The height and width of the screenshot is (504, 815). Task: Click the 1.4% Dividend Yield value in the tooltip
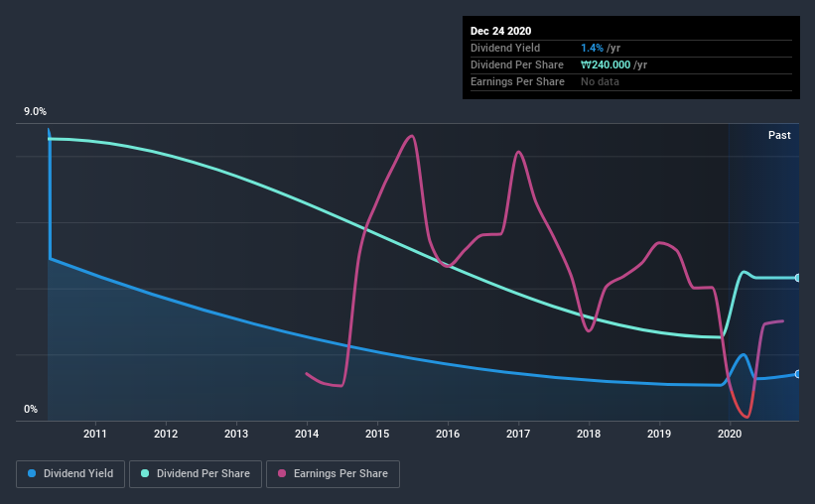click(x=592, y=48)
